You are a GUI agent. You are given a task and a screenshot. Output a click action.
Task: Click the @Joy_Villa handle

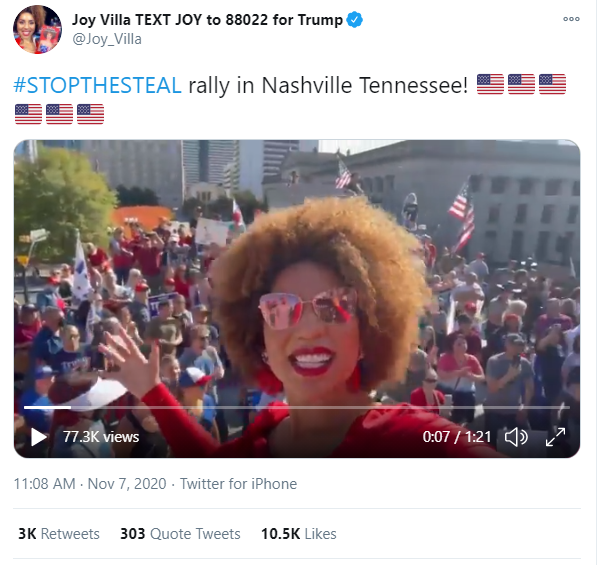[x=107, y=39]
